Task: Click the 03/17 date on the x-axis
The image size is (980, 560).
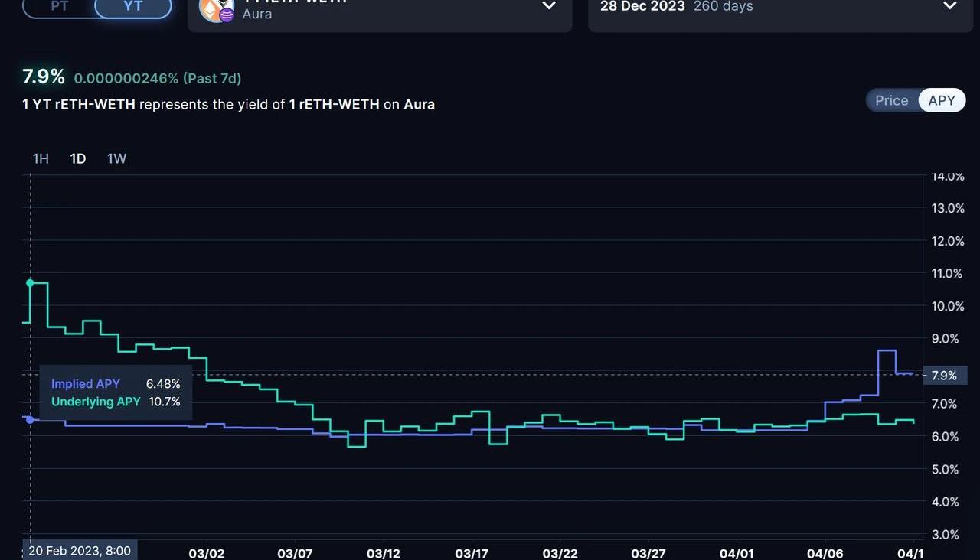Action: click(x=472, y=553)
